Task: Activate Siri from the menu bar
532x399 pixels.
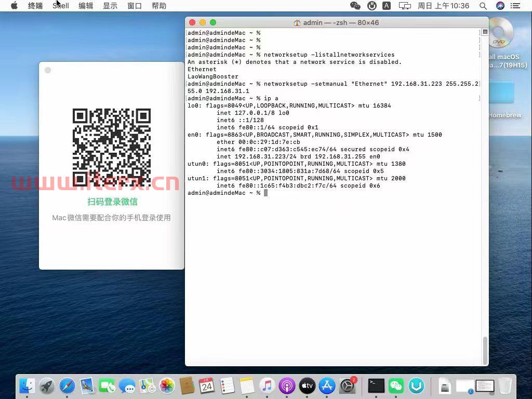Action: (500, 6)
